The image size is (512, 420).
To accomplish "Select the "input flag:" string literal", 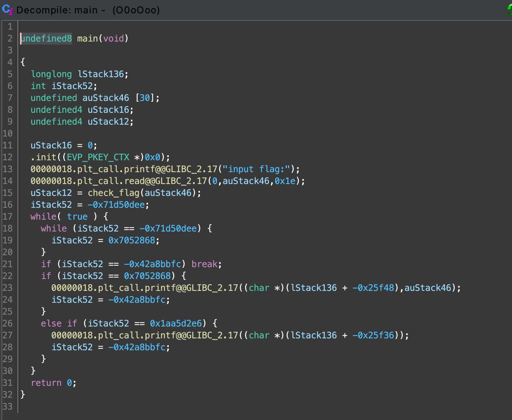I will point(256,169).
